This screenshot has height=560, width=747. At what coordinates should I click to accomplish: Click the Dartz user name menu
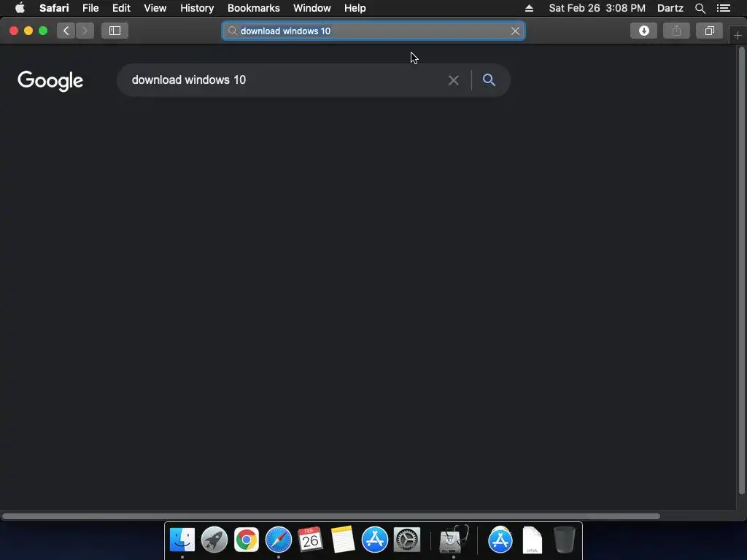coord(670,8)
